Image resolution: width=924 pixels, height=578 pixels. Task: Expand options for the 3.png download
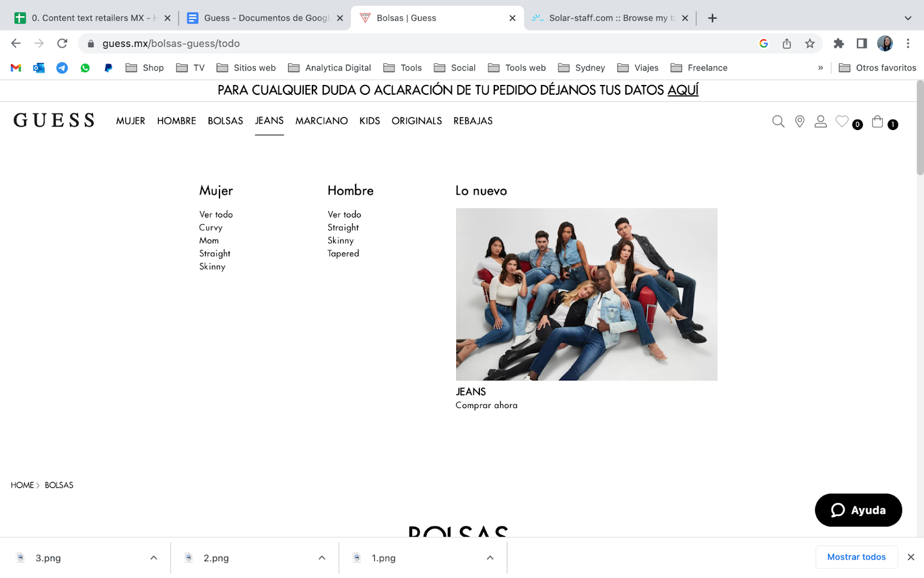point(154,558)
